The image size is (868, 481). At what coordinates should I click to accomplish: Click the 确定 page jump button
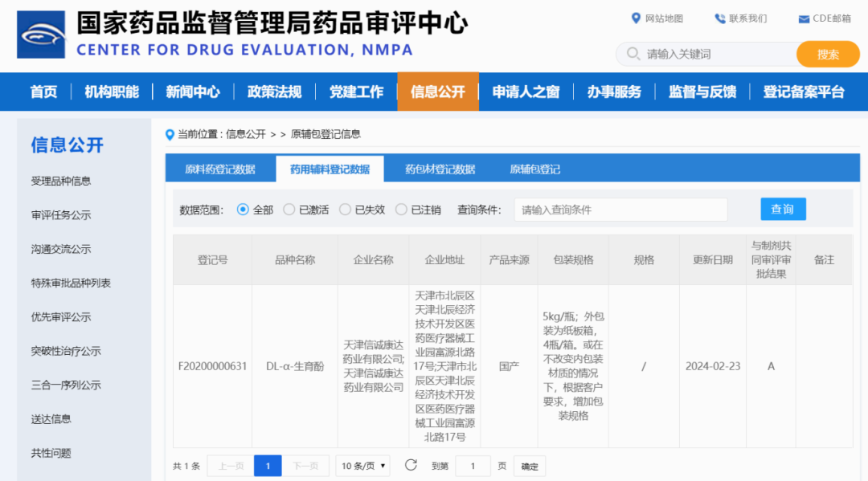click(529, 466)
